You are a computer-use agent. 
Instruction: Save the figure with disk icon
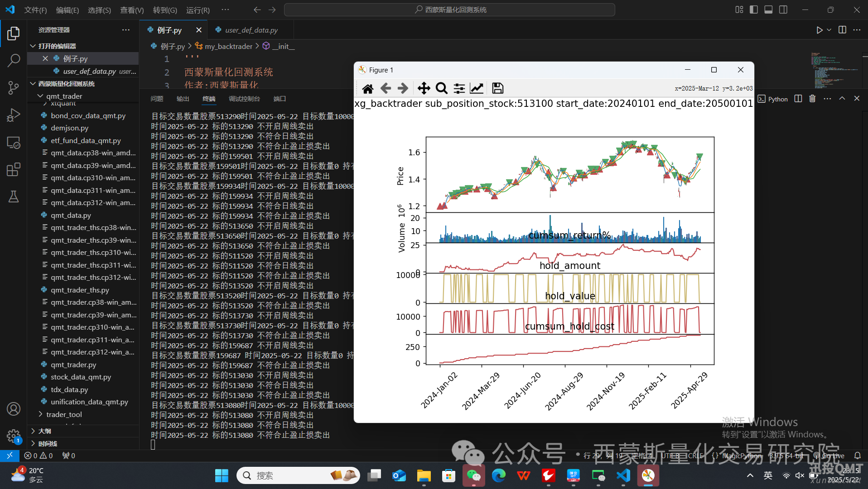(497, 88)
